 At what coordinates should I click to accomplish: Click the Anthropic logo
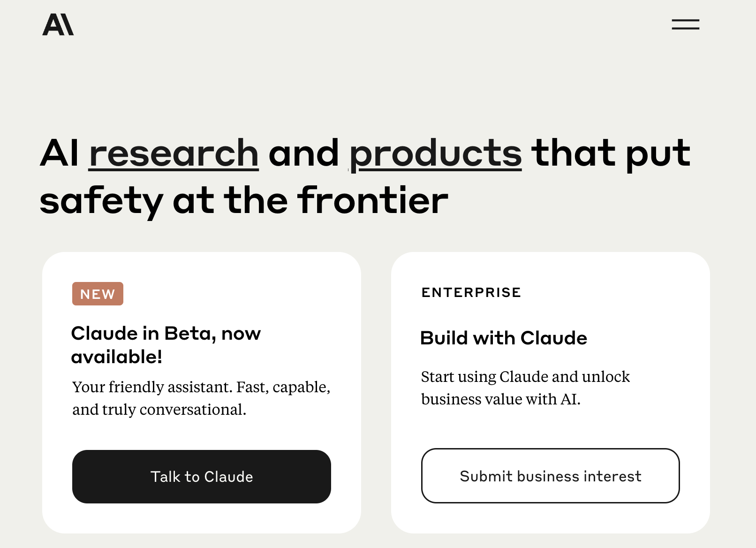tap(58, 24)
